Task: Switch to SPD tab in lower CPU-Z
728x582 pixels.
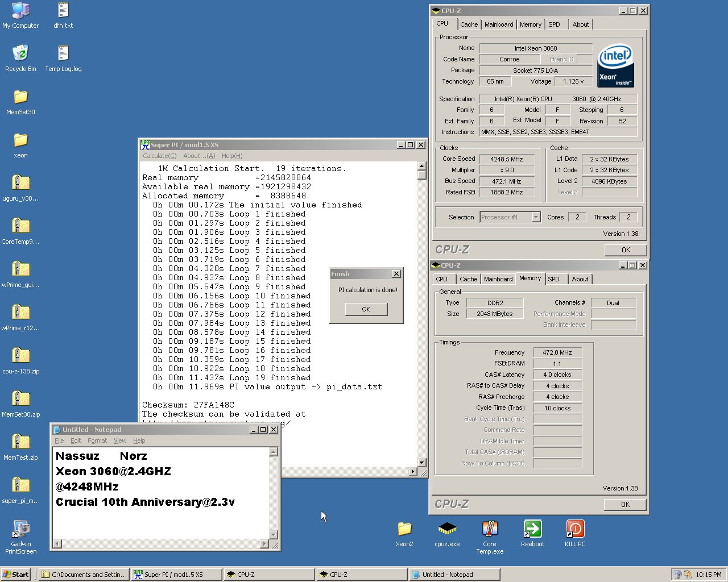Action: 554,279
